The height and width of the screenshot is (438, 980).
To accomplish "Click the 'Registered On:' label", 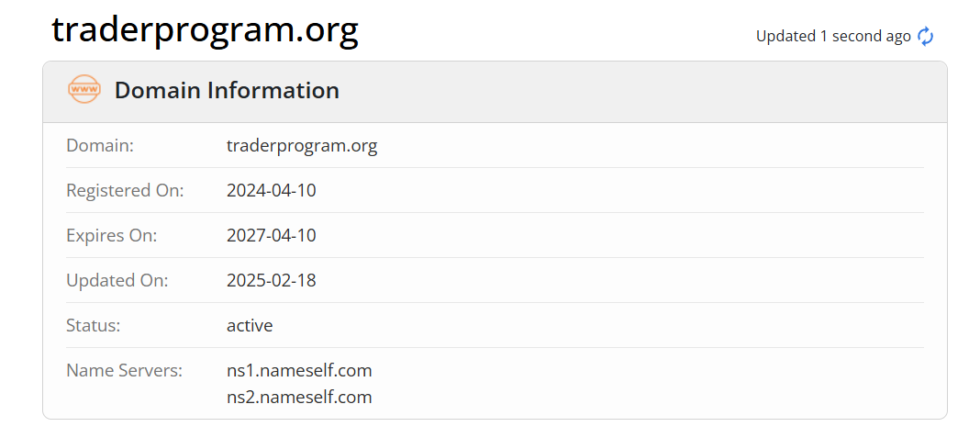I will coord(125,190).
